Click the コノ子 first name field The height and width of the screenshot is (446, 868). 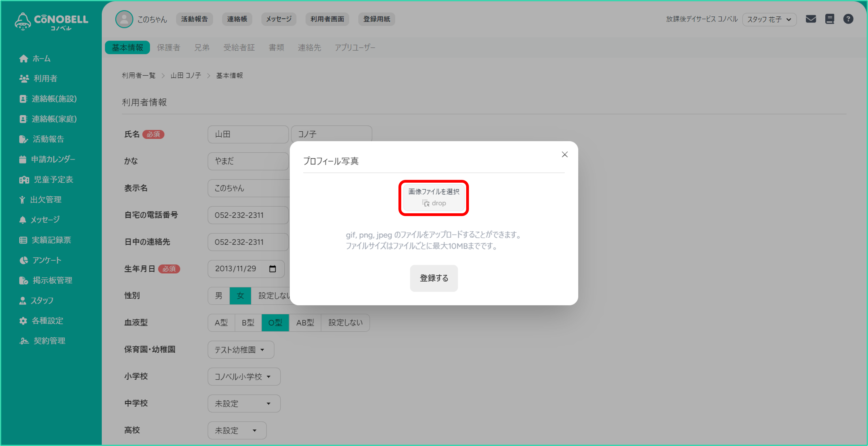pyautogui.click(x=332, y=134)
